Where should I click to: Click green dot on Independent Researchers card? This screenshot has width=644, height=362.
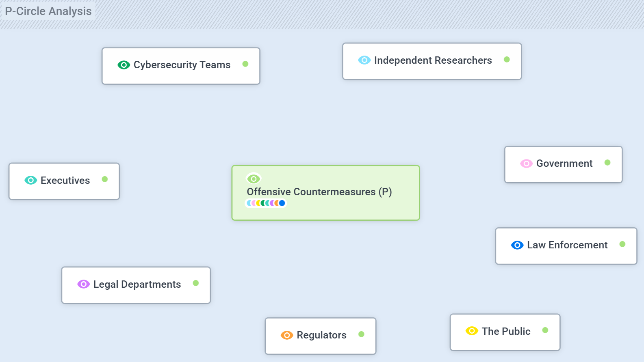tap(507, 60)
